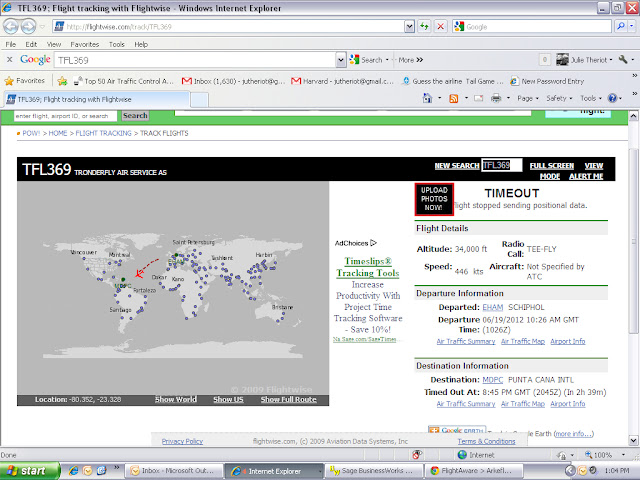This screenshot has width=640, height=480.
Task: Click the Julie Theriot profile icon
Action: pyautogui.click(x=562, y=60)
